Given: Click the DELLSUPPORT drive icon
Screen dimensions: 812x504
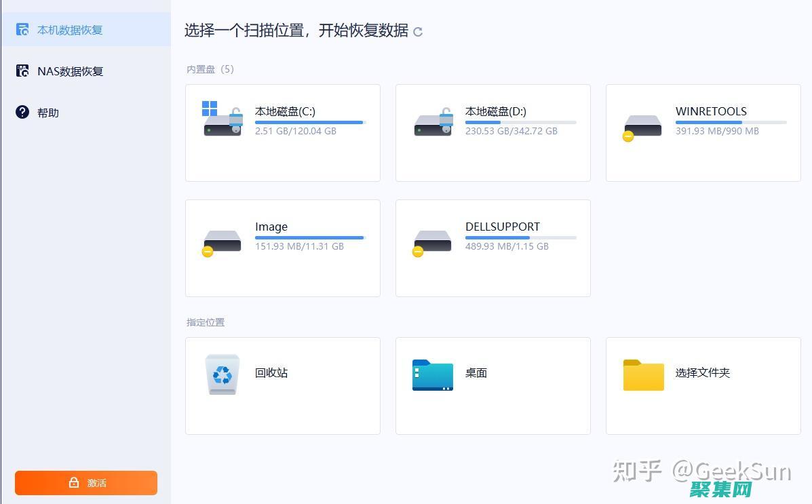Looking at the screenshot, I should click(x=432, y=241).
